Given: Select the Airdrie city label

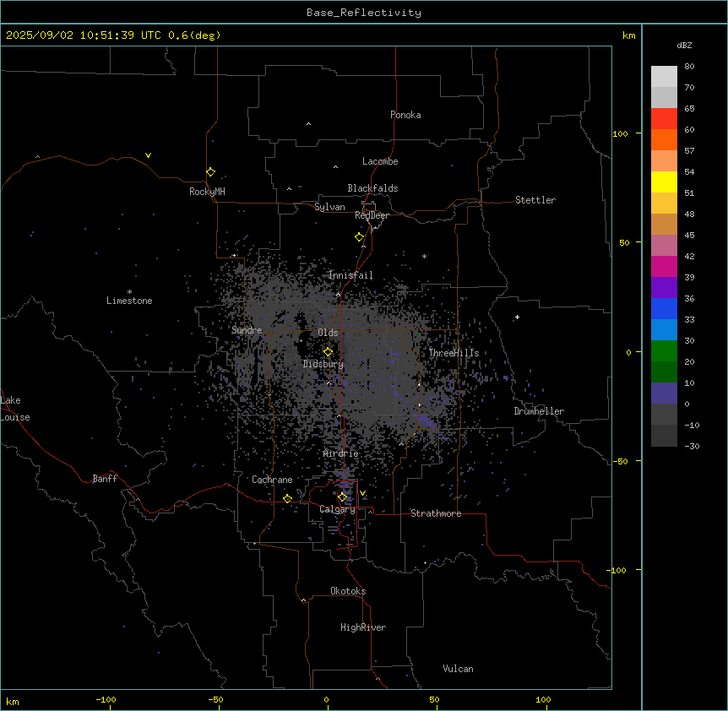Looking at the screenshot, I should tap(341, 453).
